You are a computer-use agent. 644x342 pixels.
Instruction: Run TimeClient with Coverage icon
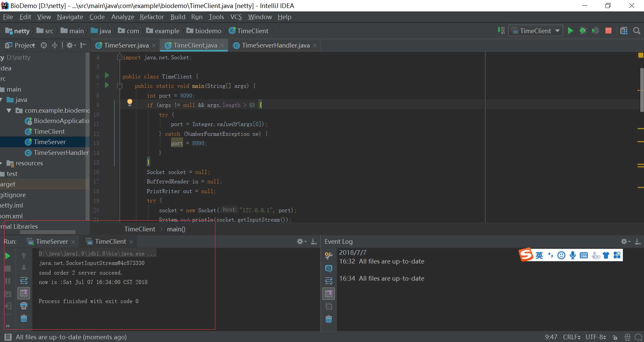click(x=595, y=31)
